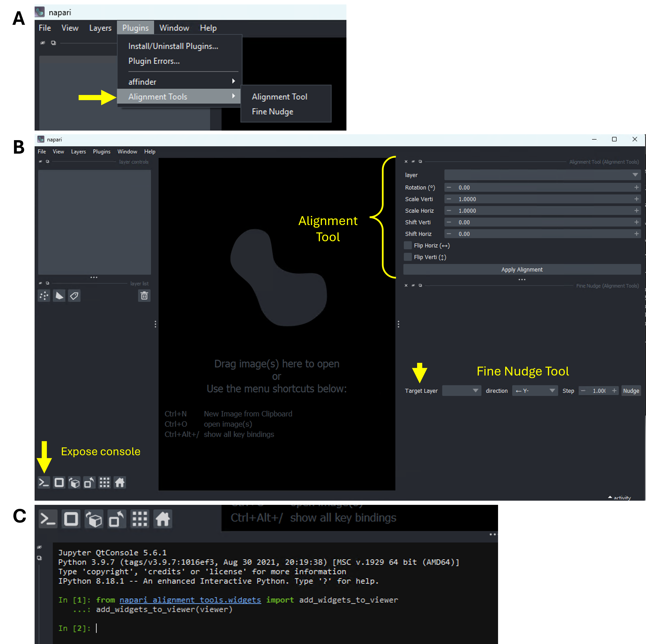Screen dimensions: 646x644
Task: Close the Fine Nudge dock widget
Action: [406, 285]
